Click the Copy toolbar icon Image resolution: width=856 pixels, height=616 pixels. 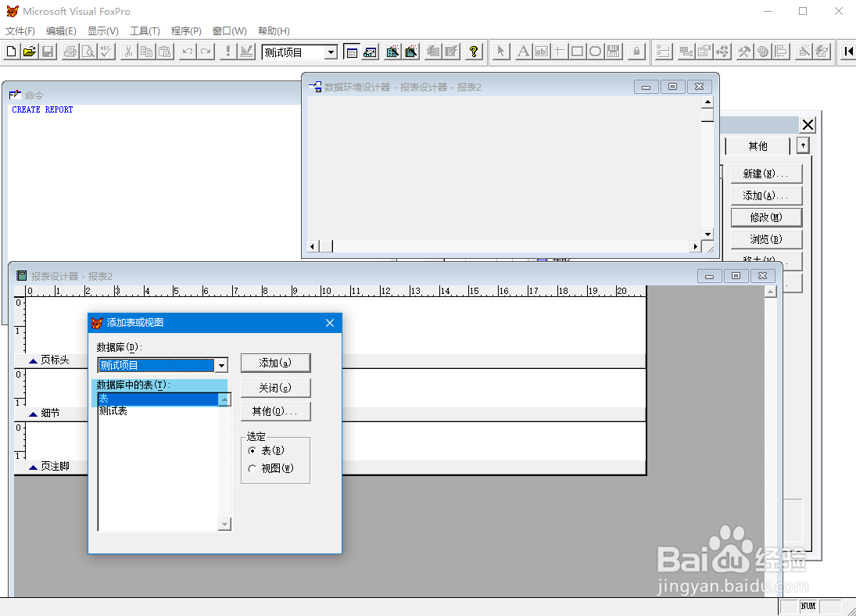pos(146,52)
